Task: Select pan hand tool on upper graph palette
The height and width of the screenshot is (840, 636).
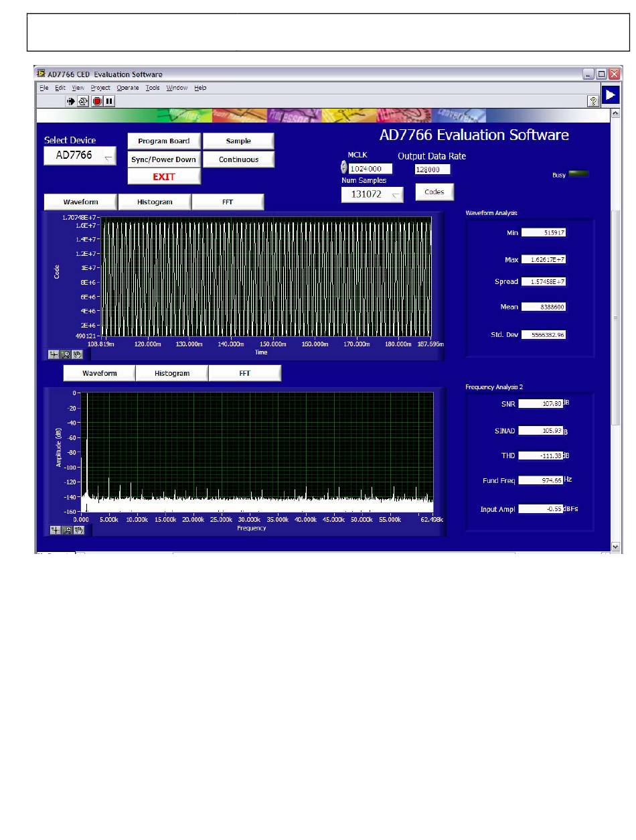Action: [x=77, y=354]
